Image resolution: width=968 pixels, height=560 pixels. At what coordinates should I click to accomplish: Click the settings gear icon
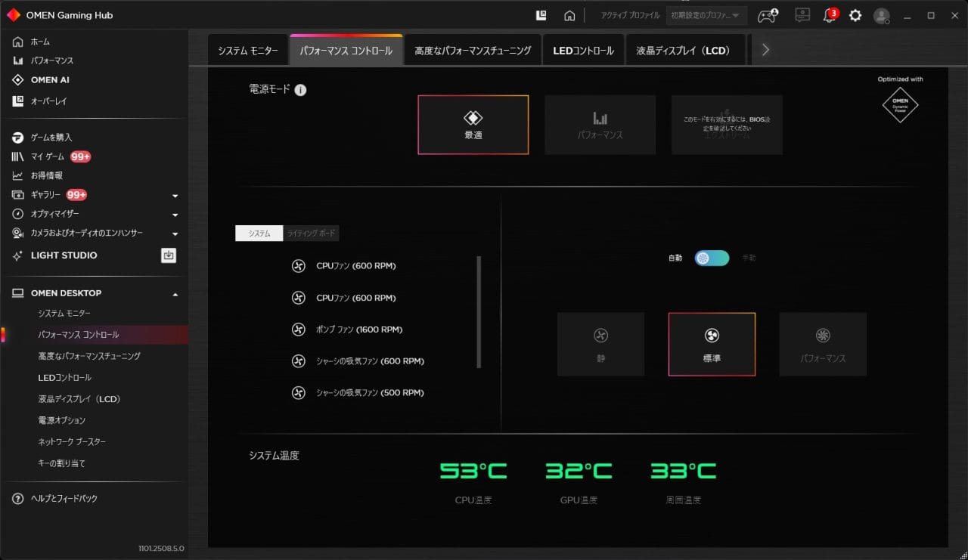click(855, 16)
